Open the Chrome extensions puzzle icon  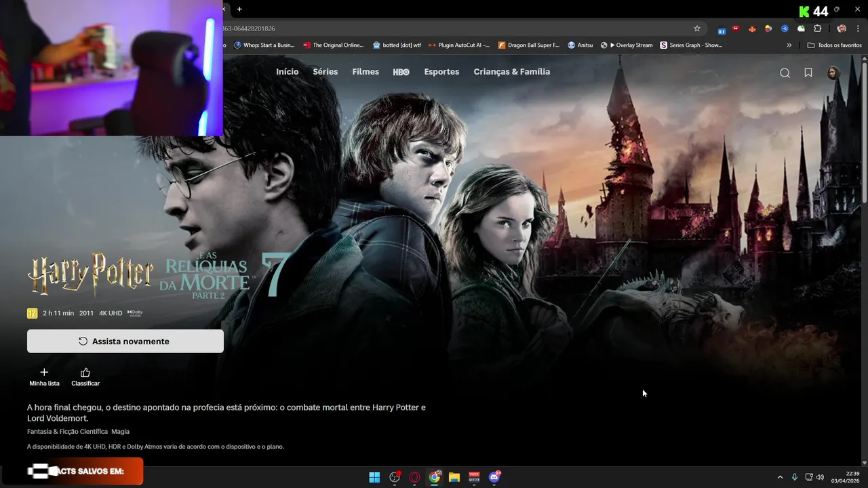pos(817,28)
